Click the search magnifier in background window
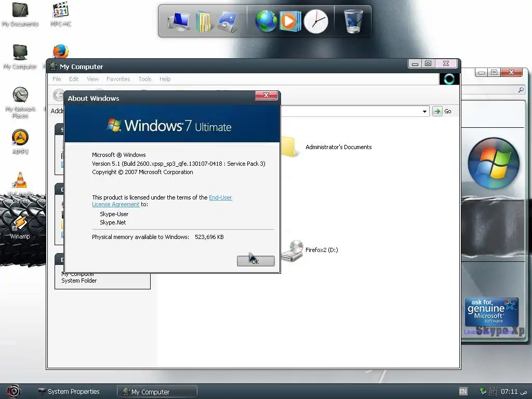 [x=521, y=90]
